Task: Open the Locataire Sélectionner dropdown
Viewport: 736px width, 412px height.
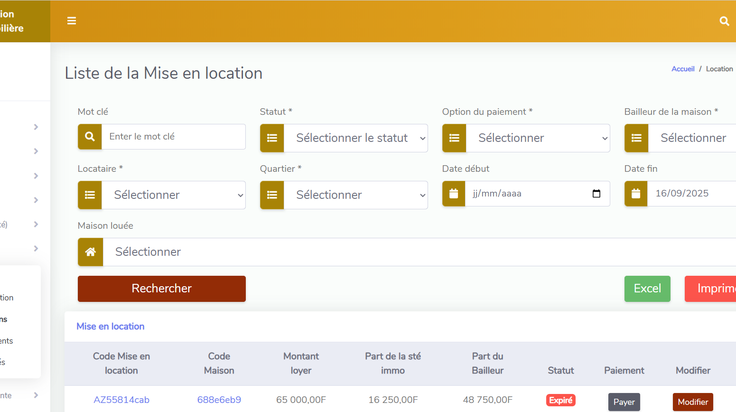Action: point(174,195)
